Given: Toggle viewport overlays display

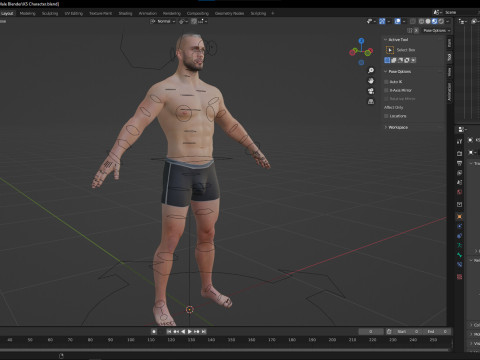Looking at the screenshot, I should coord(398,21).
